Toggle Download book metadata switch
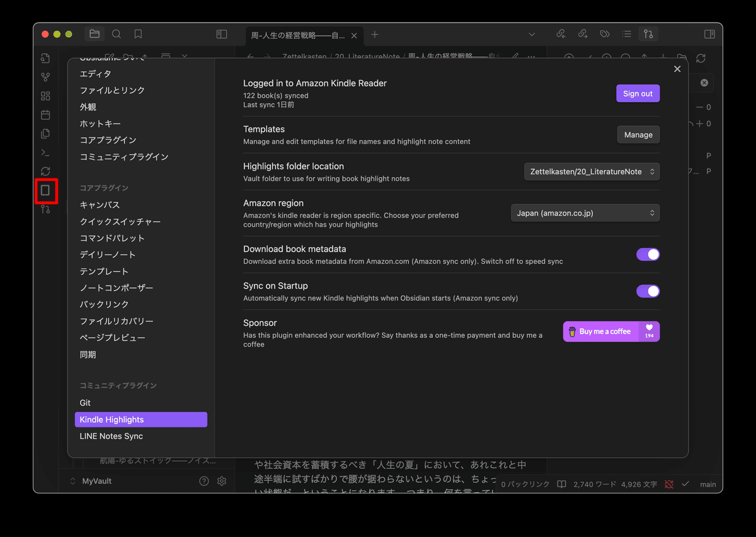The image size is (756, 537). point(648,254)
